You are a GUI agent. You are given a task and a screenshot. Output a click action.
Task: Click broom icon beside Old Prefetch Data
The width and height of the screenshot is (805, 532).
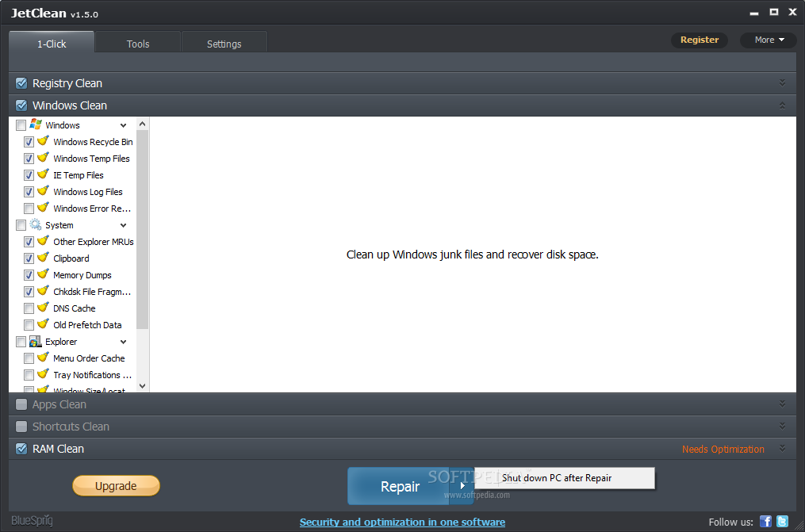(43, 323)
